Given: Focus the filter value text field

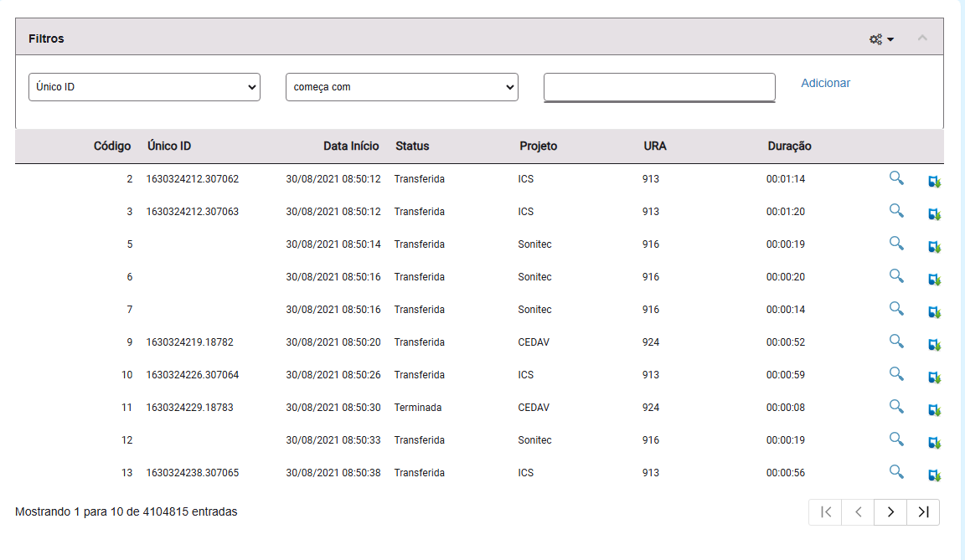Looking at the screenshot, I should (659, 87).
